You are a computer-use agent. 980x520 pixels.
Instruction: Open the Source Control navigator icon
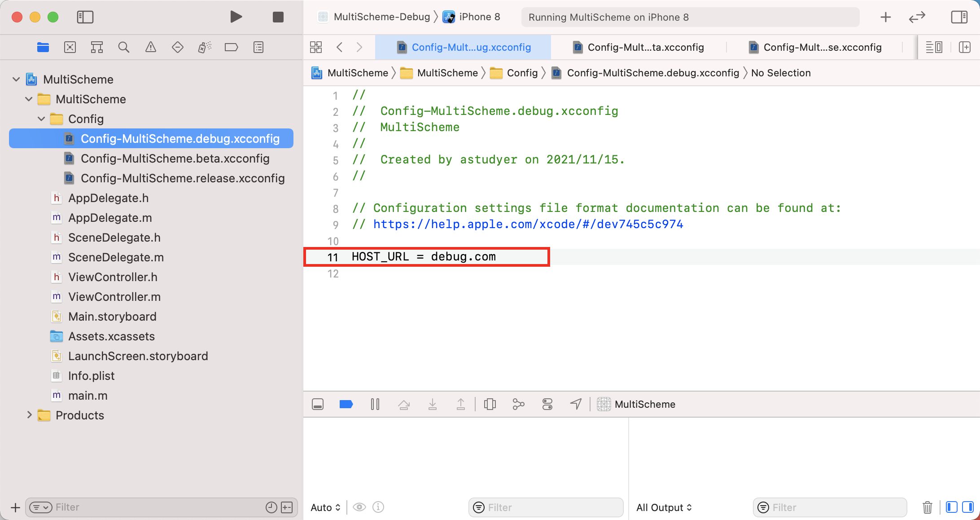70,47
